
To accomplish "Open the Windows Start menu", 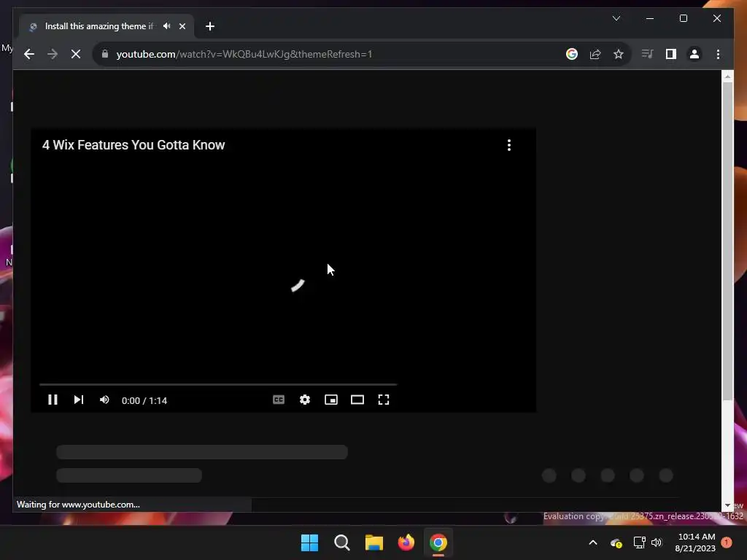I will pos(309,542).
